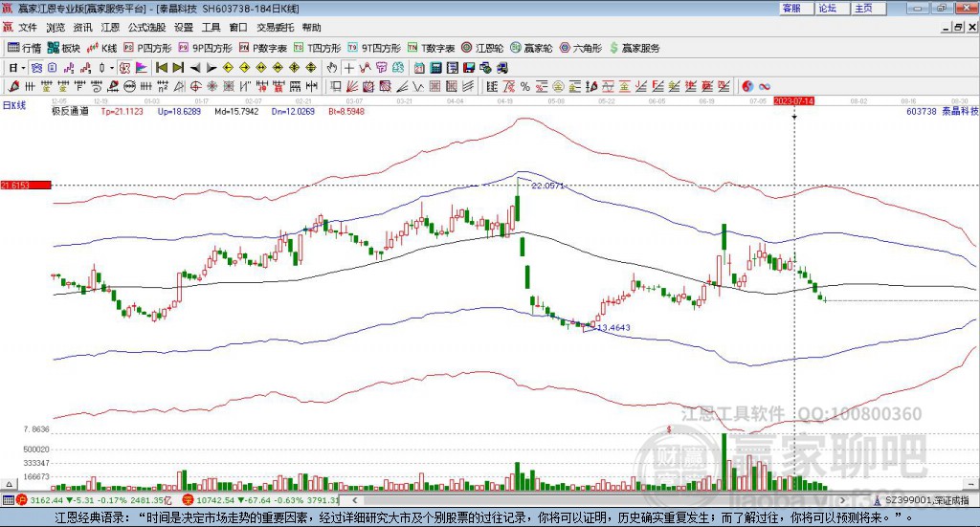Click the 2023-07-14 date marker

pyautogui.click(x=793, y=100)
